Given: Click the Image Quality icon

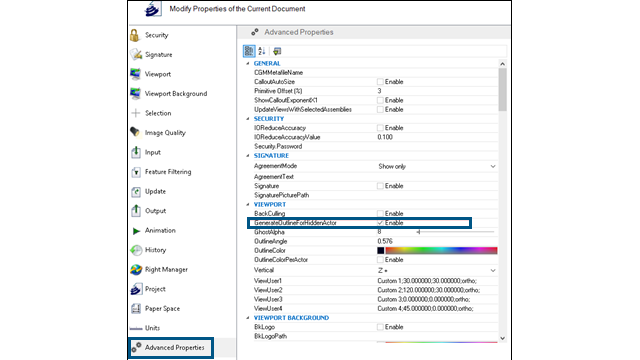Looking at the screenshot, I should pos(135,132).
